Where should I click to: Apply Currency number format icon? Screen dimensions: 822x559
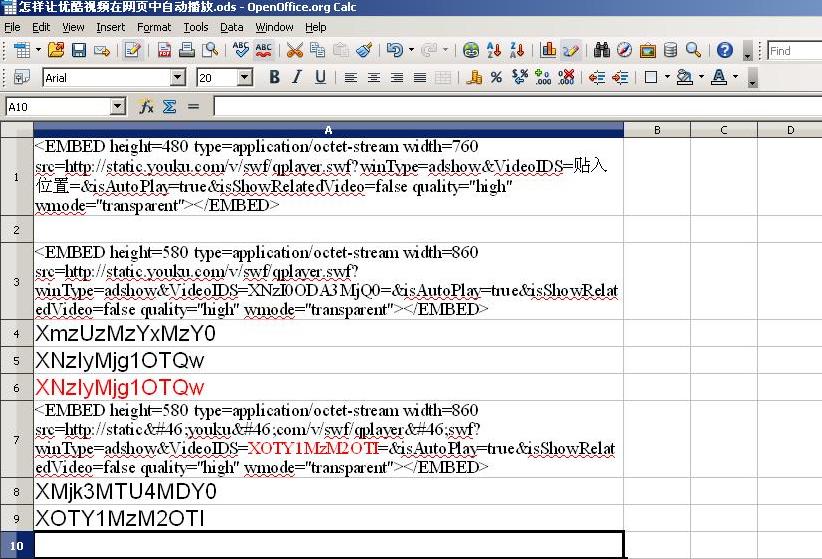pyautogui.click(x=474, y=78)
